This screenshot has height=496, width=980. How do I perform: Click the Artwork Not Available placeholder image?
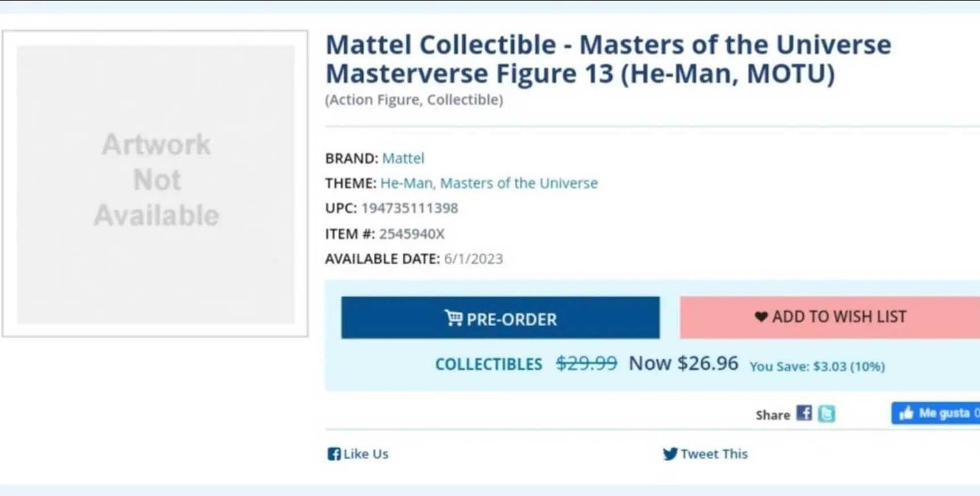[156, 183]
